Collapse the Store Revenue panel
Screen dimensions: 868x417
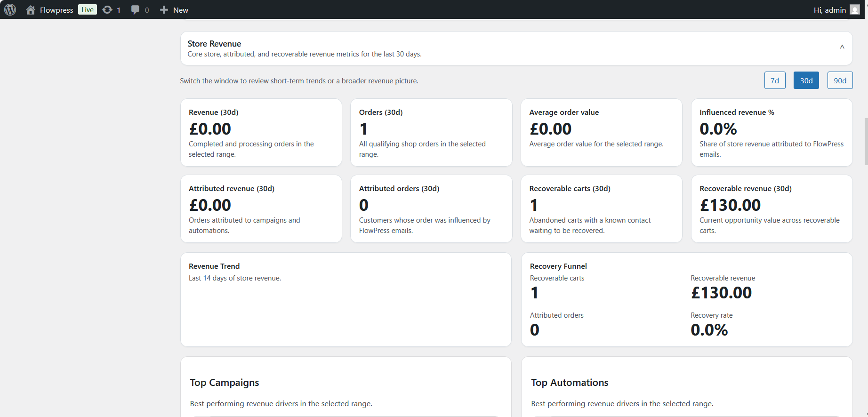pos(842,47)
